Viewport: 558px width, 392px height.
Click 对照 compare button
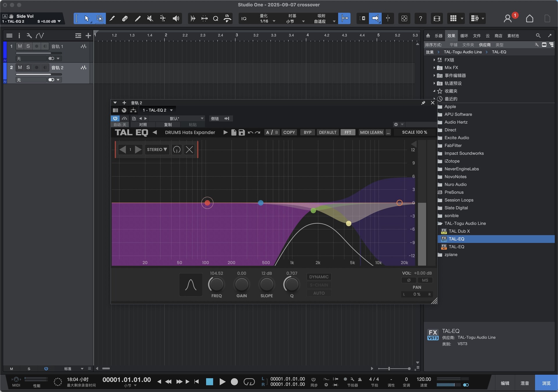143,125
